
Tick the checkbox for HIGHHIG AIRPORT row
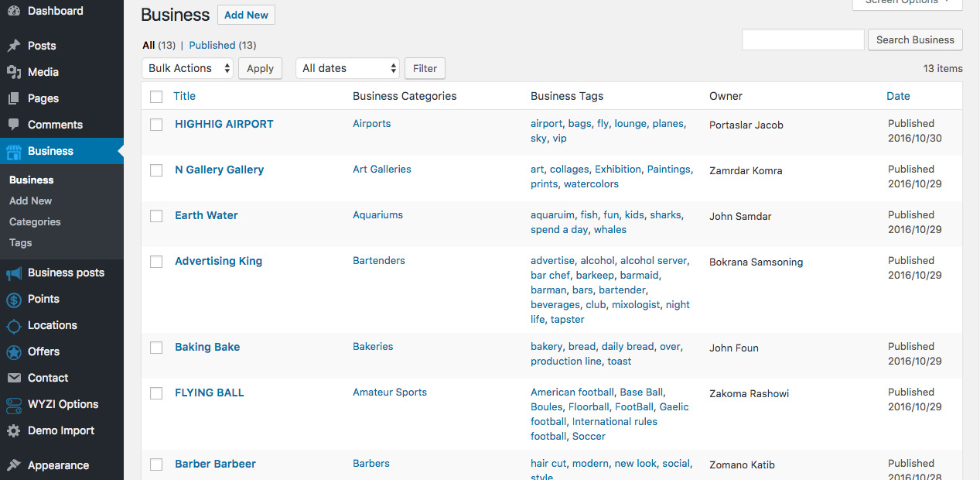click(x=156, y=125)
